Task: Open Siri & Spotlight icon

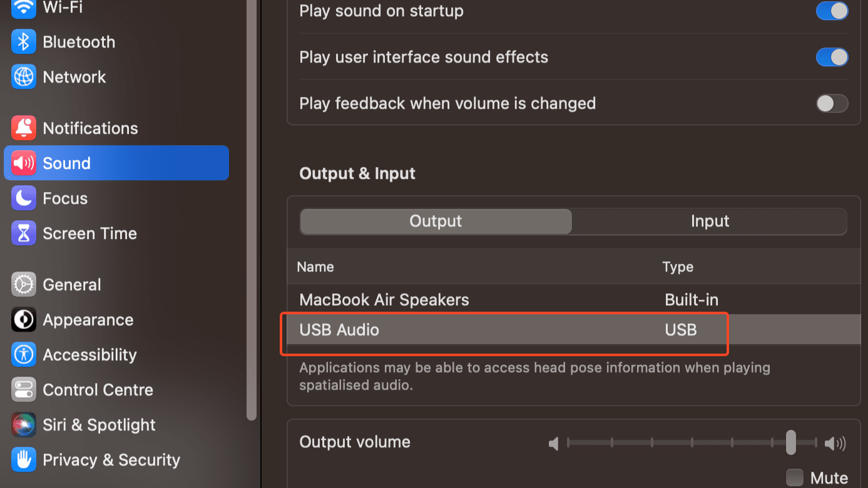Action: click(x=24, y=425)
